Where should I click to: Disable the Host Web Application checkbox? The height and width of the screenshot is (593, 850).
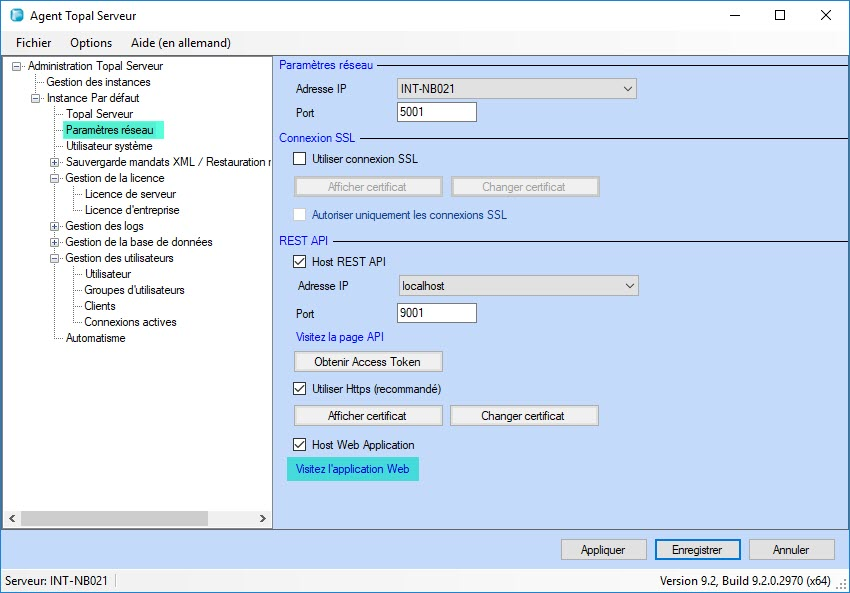(x=299, y=445)
